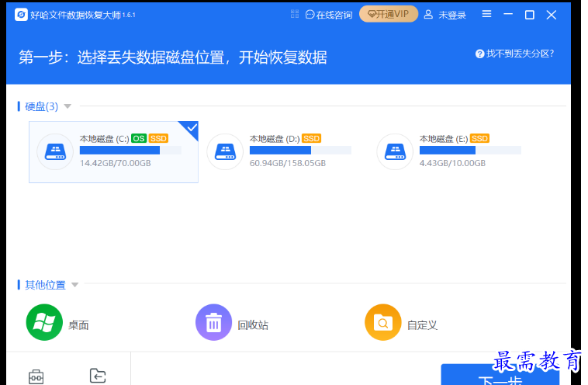The image size is (588, 385).
Task: Click the 回收站 label text
Action: (253, 325)
